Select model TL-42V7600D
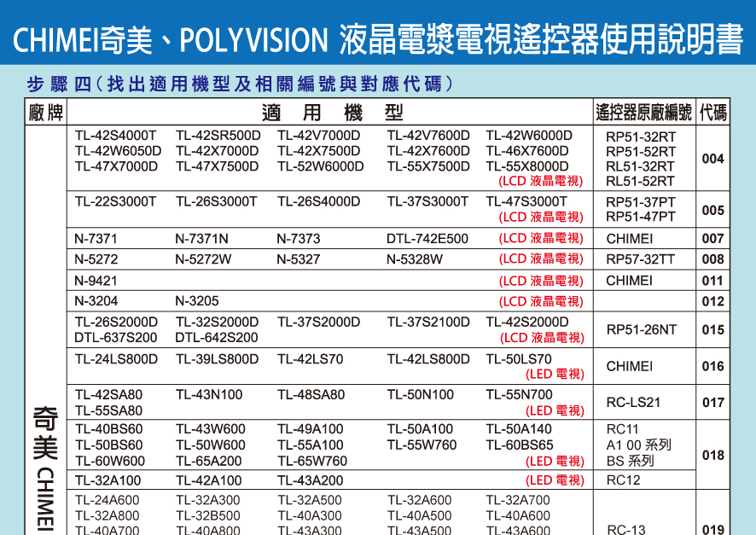The height and width of the screenshot is (535, 756). 428,136
